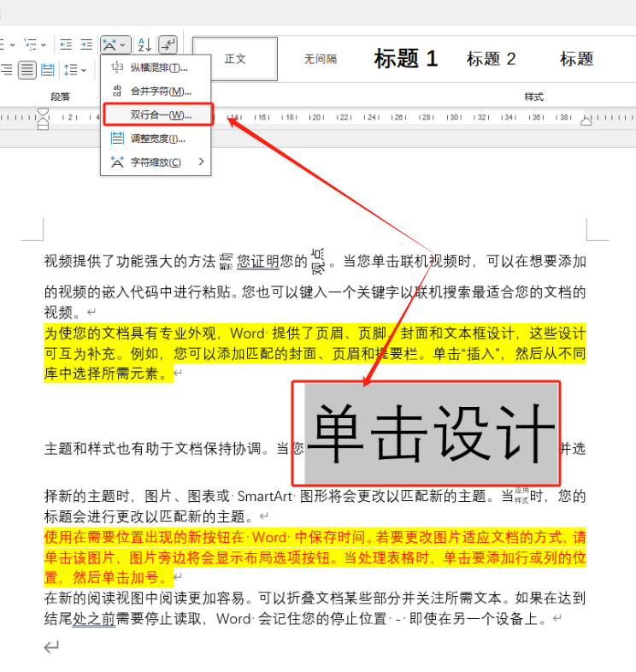The image size is (636, 672).
Task: Click the 调整宽度 icon in menu
Action: (117, 139)
